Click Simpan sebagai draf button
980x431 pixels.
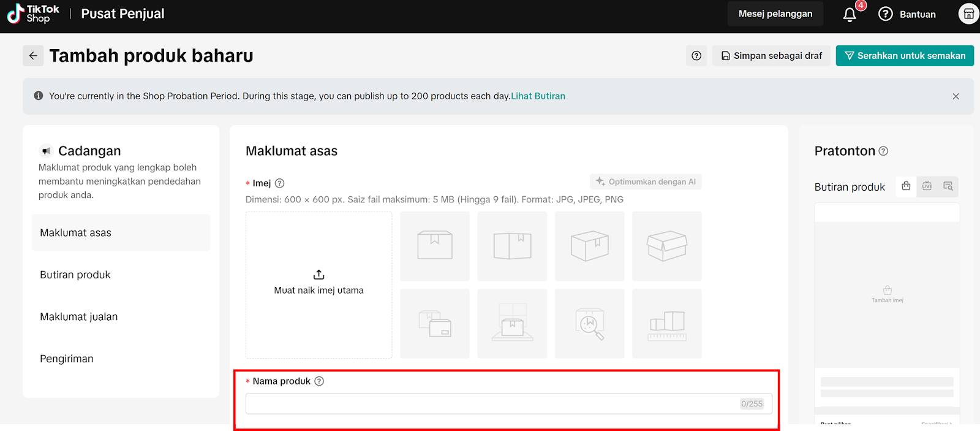[771, 56]
